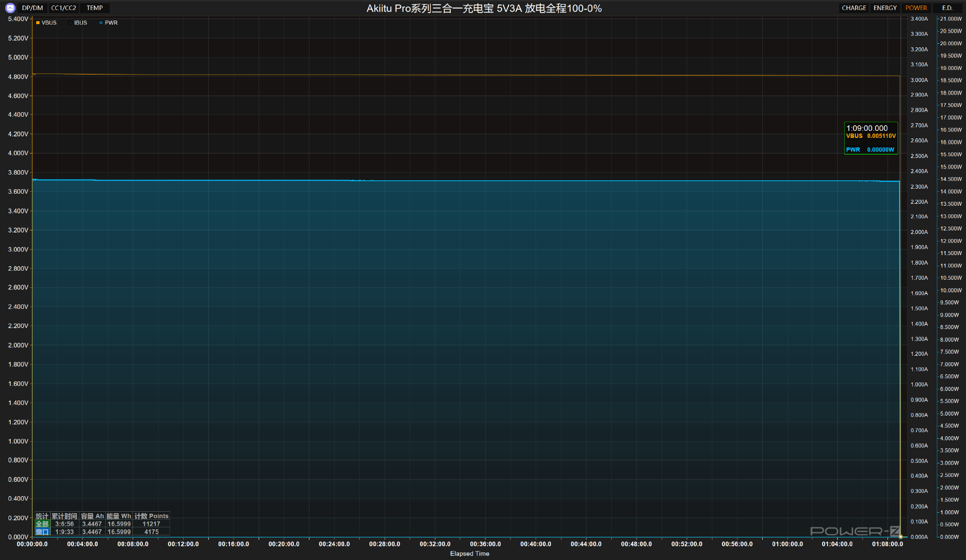Image resolution: width=966 pixels, height=560 pixels.
Task: Click the Elapsed Time axis label
Action: tap(469, 553)
